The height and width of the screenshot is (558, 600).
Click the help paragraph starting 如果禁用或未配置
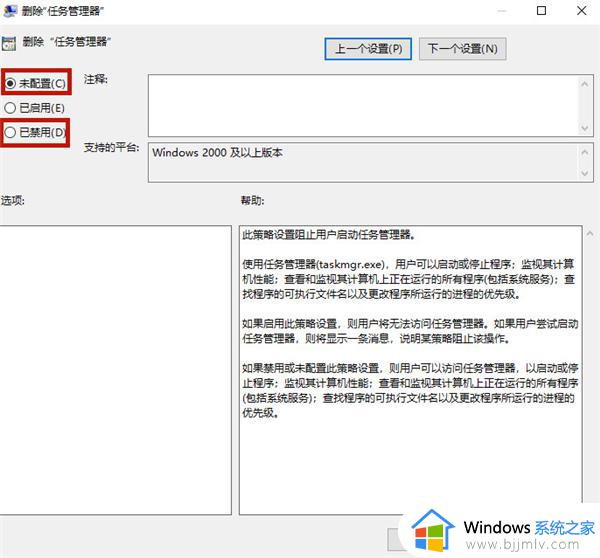pyautogui.click(x=410, y=391)
